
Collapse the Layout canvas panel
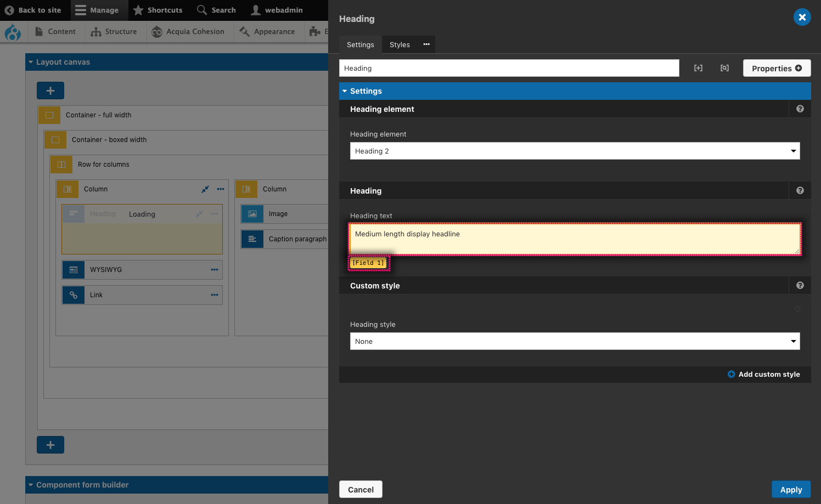[63, 62]
